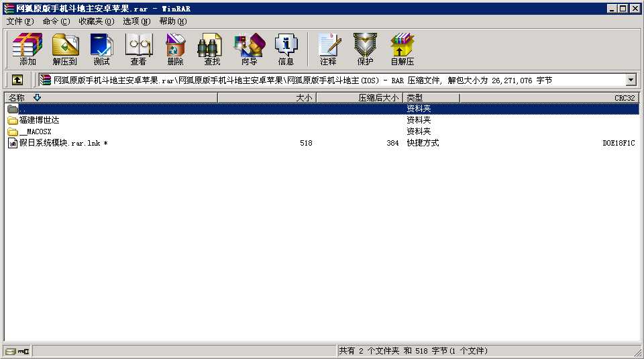This screenshot has width=644, height=359.
Task: Open the address bar dropdown arrow
Action: [x=631, y=80]
